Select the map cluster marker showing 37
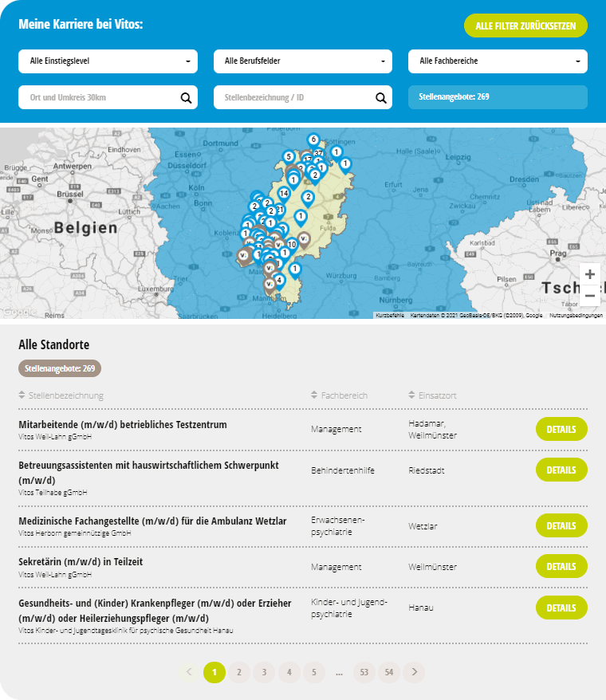Viewport: 606px width, 700px height. [x=319, y=154]
